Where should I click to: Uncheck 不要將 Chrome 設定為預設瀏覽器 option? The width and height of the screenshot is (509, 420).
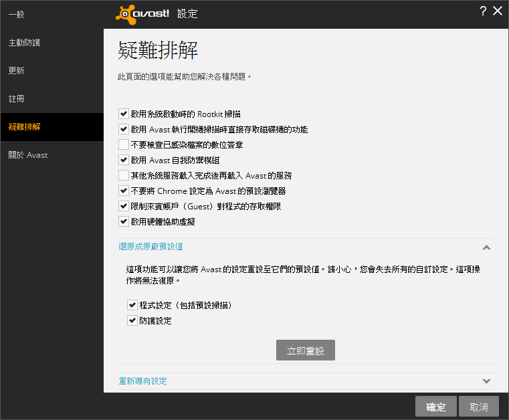(x=123, y=191)
